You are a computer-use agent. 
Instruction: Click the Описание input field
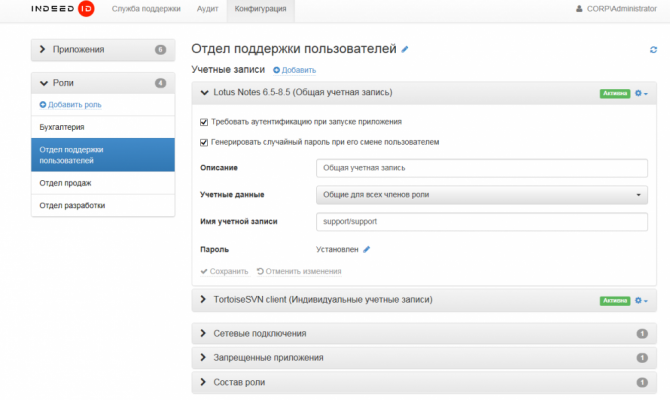(482, 168)
